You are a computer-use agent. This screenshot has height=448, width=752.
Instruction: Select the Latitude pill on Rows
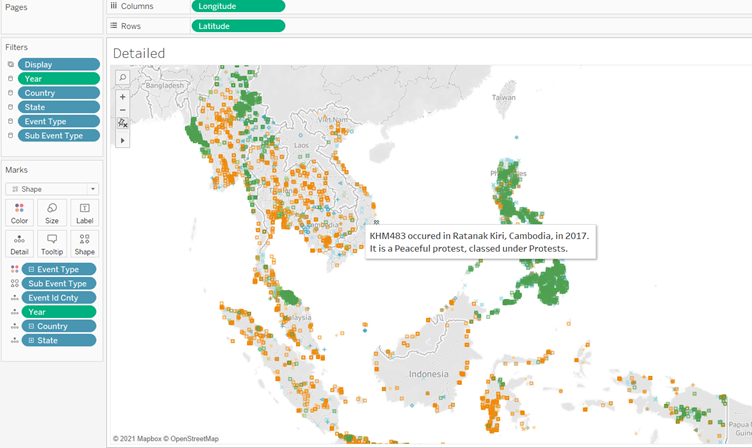click(238, 26)
